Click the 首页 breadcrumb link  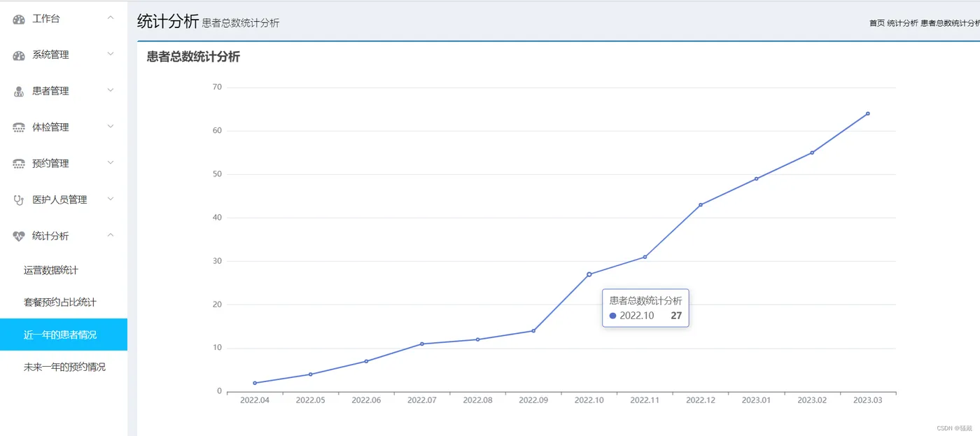(x=876, y=23)
